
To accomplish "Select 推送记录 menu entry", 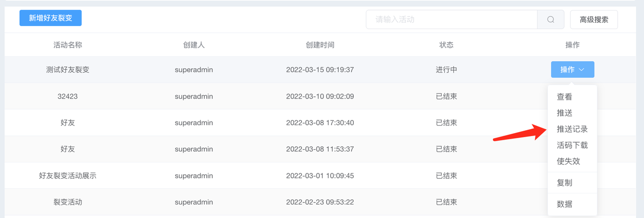I will tap(572, 129).
